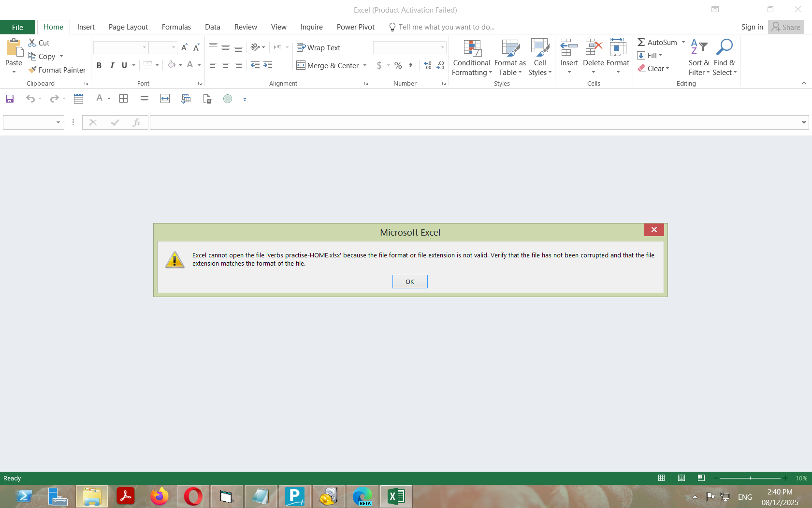The image size is (812, 508).
Task: Open the Sort & Filter menu
Action: click(x=699, y=58)
